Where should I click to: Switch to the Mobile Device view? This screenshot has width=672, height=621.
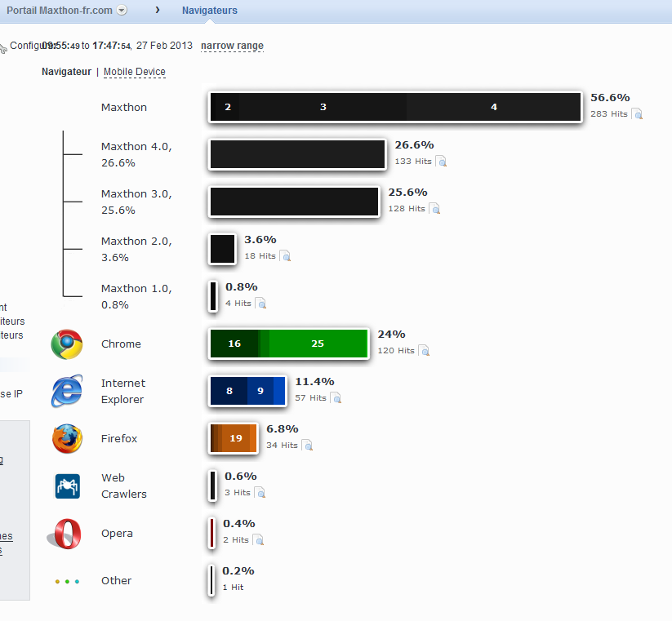pos(135,72)
